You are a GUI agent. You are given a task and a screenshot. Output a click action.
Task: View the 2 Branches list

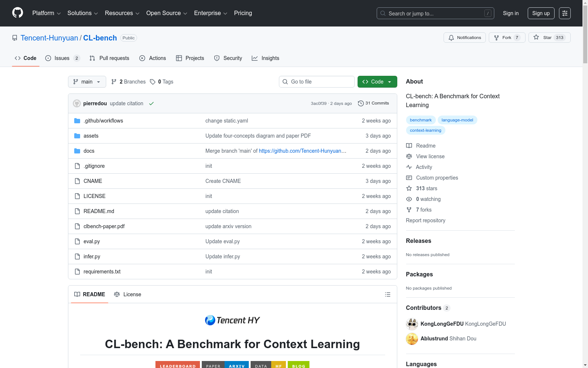pyautogui.click(x=128, y=82)
